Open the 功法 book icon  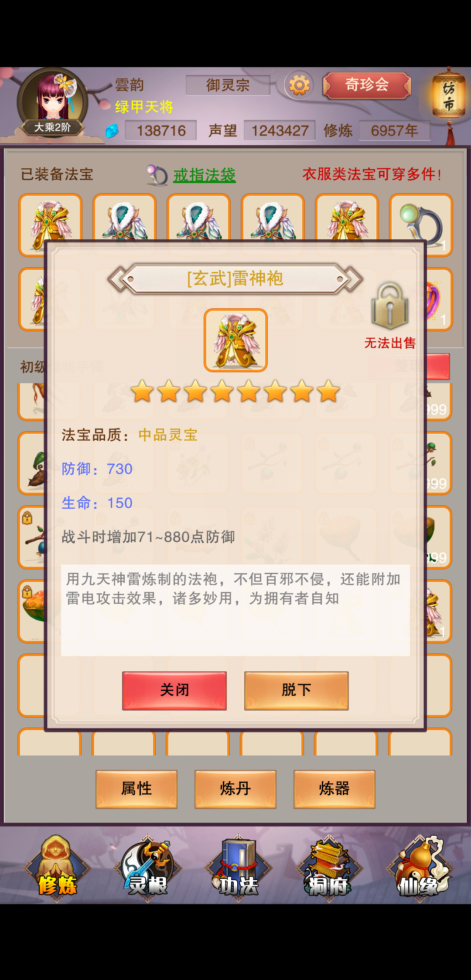tap(238, 868)
